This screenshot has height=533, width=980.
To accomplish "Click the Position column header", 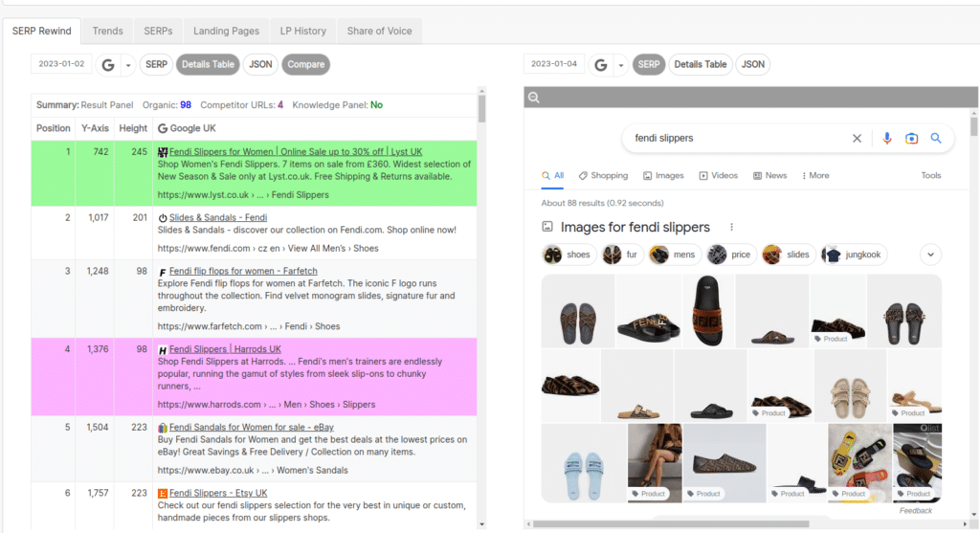I will pos(54,128).
